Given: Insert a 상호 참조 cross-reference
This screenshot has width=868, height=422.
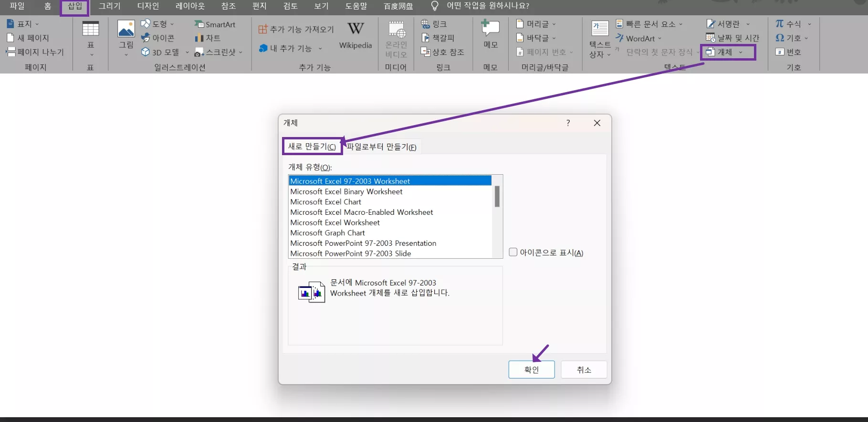Looking at the screenshot, I should pyautogui.click(x=442, y=52).
